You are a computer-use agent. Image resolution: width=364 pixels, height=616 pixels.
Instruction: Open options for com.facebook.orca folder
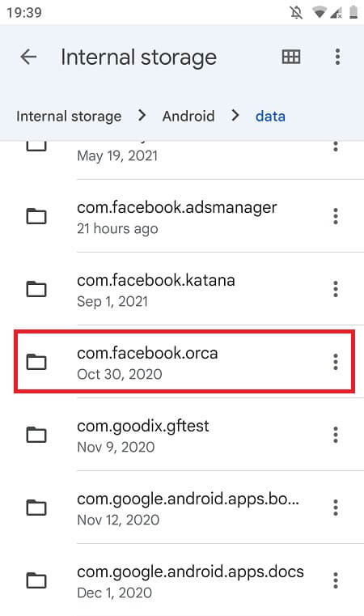point(336,362)
